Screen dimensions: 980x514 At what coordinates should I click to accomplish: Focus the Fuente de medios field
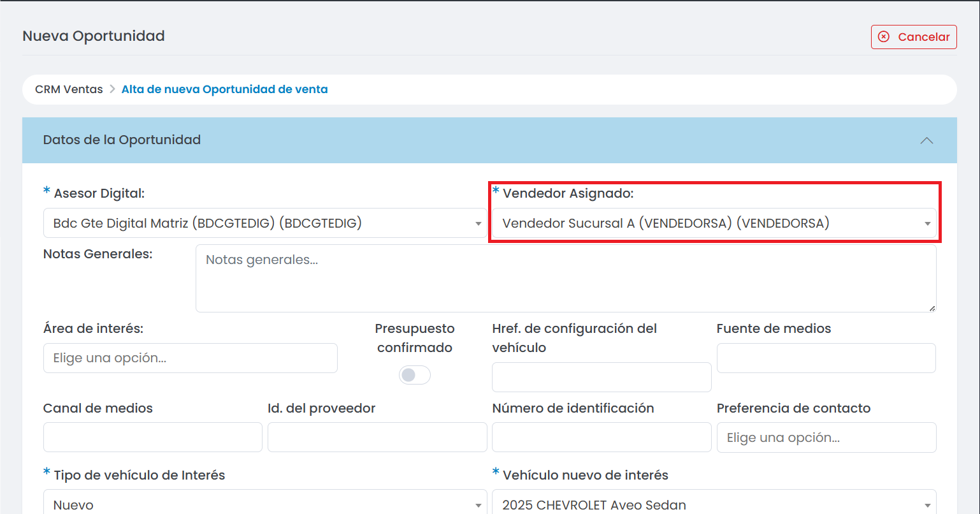(x=826, y=358)
